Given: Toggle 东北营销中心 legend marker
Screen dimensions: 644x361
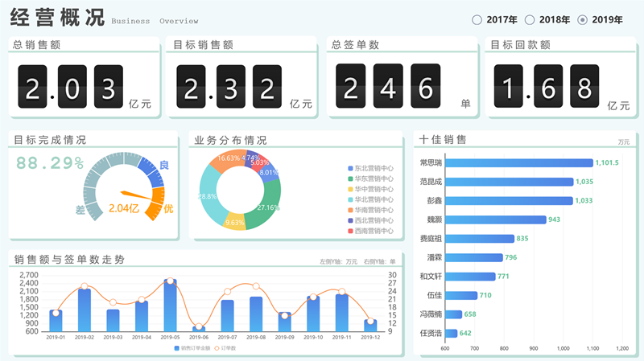Looking at the screenshot, I should click(349, 168).
